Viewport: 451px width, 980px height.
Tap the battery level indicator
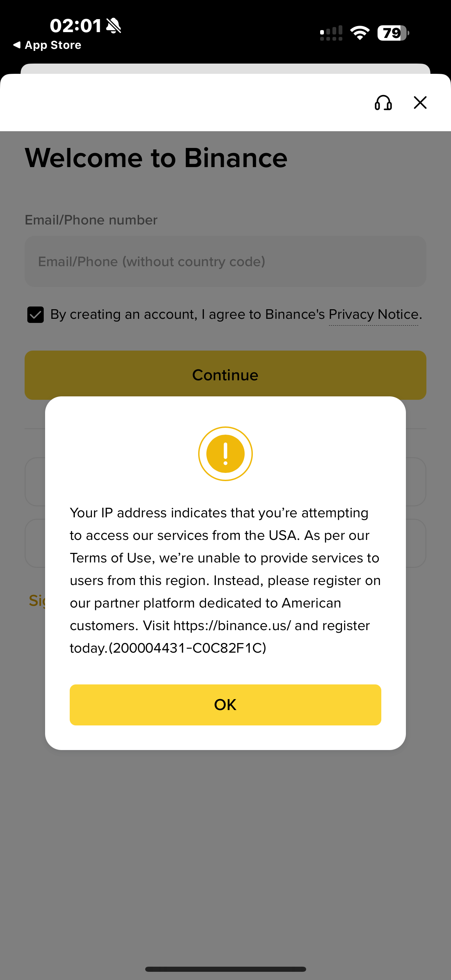tap(393, 33)
